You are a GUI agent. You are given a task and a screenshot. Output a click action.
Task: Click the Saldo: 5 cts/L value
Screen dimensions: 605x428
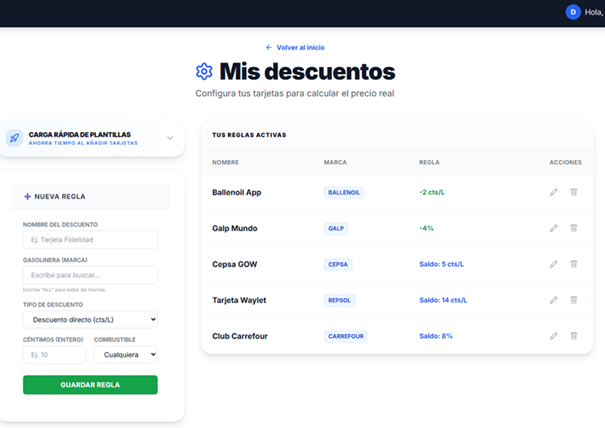point(441,264)
